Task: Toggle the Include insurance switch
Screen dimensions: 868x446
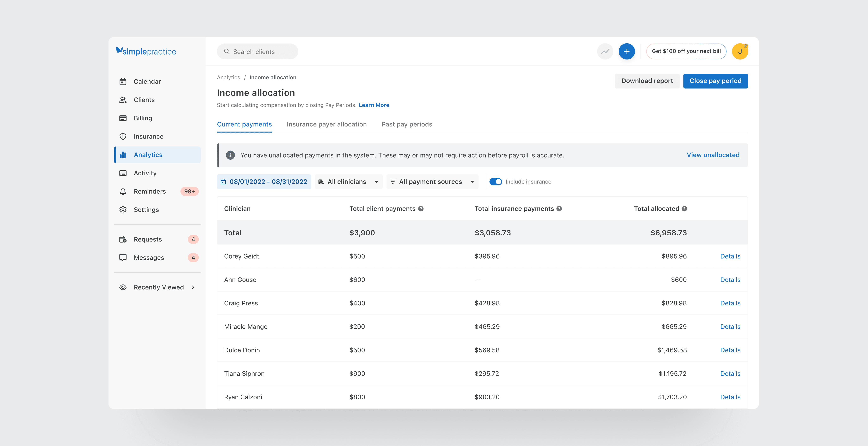Action: click(x=495, y=182)
